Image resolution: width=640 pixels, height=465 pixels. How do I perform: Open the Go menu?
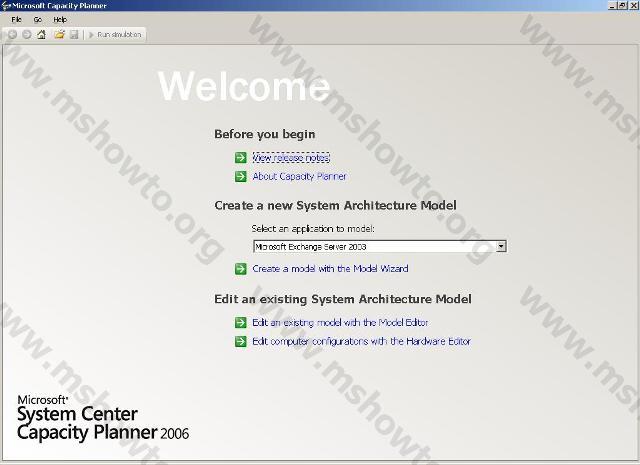pyautogui.click(x=38, y=20)
